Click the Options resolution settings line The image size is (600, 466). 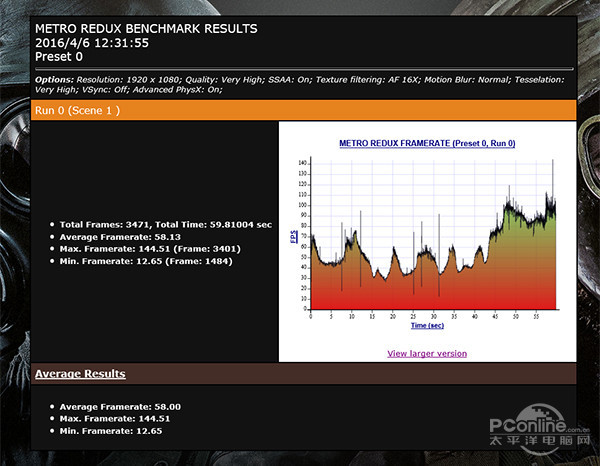[x=299, y=85]
